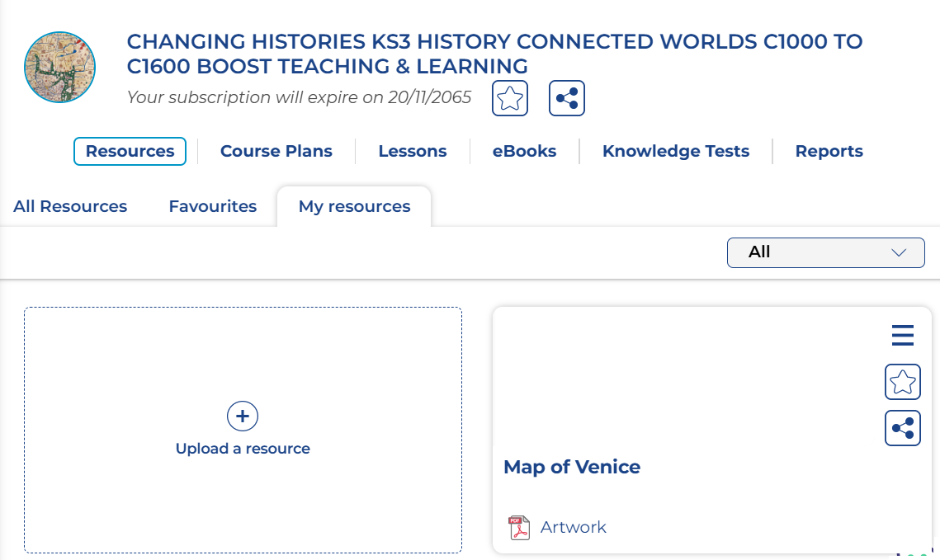This screenshot has width=940, height=560.
Task: Open the Map of Venice title link
Action: (572, 467)
